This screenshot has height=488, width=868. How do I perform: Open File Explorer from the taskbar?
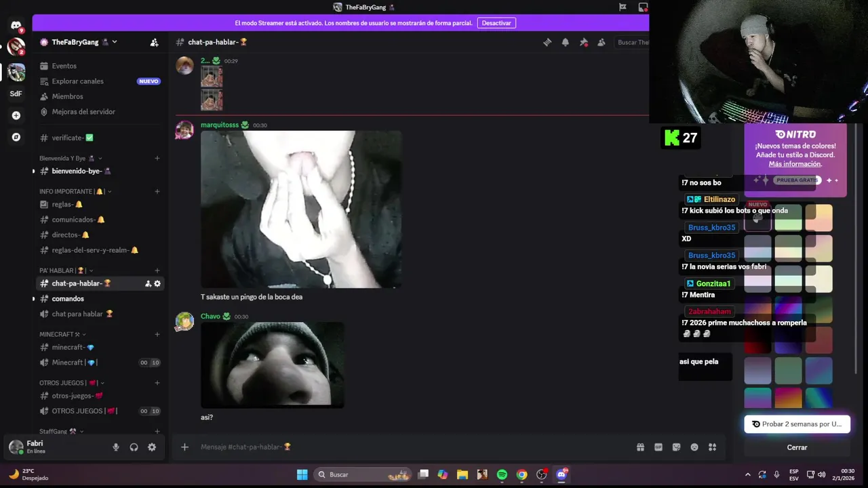coord(462,474)
